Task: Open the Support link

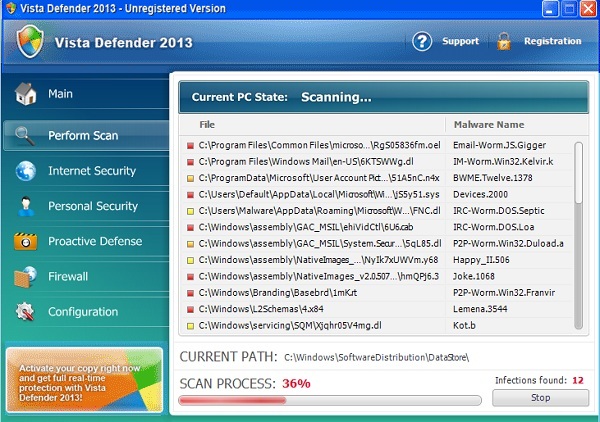Action: pyautogui.click(x=460, y=41)
